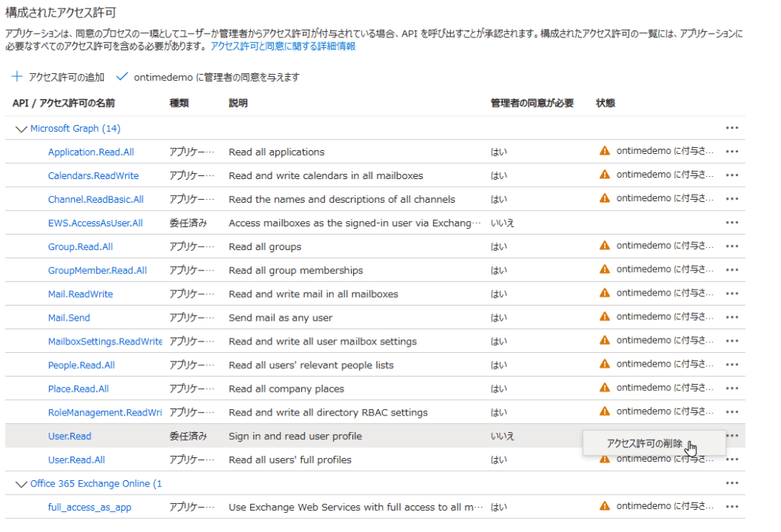Open more options for Channel.ReadBasic.All row
Screen dimensions: 781x532
coord(731,199)
